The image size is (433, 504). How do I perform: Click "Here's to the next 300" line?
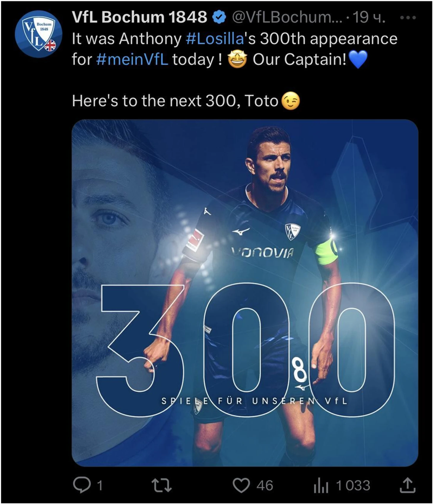click(x=186, y=101)
